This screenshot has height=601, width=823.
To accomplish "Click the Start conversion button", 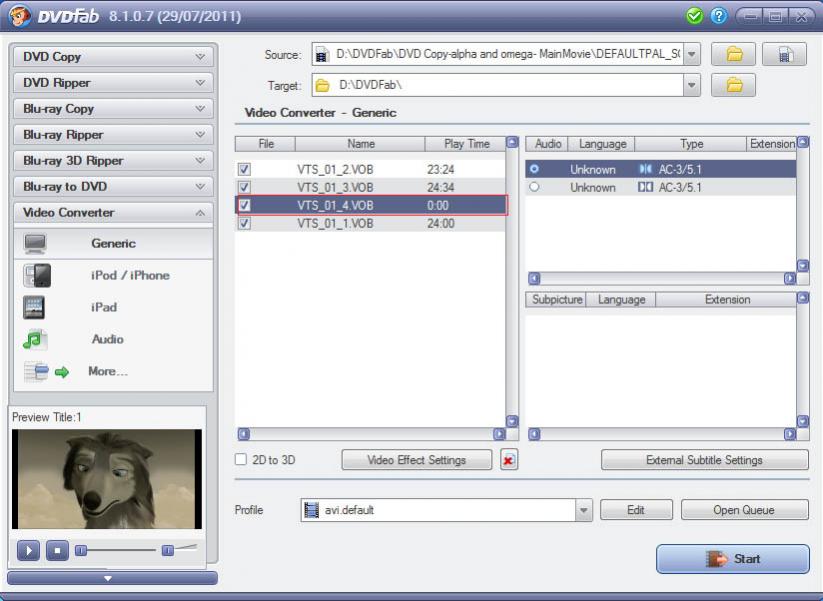I will pyautogui.click(x=733, y=558).
